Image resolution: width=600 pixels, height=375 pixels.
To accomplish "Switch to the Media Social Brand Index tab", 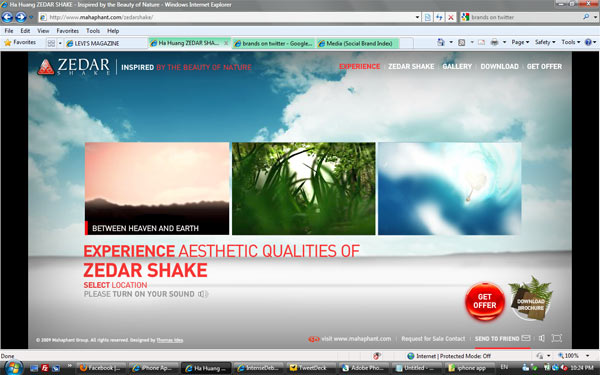I will 358,43.
